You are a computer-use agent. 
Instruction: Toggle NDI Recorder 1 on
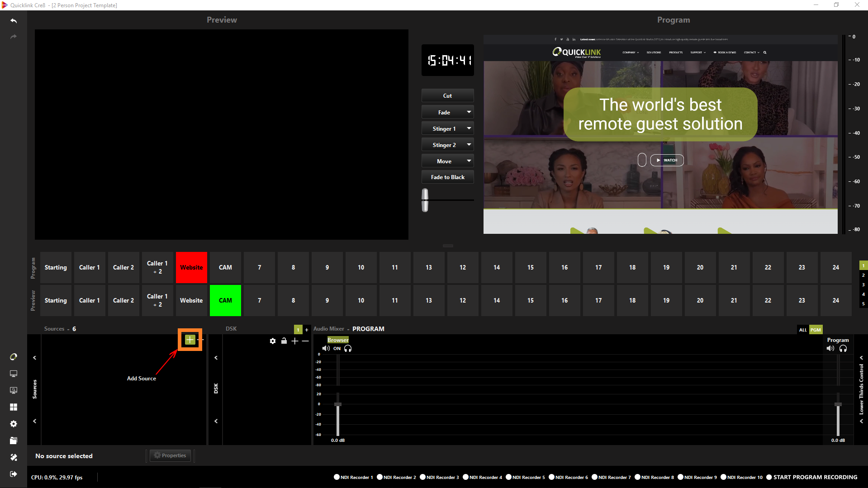(x=337, y=477)
